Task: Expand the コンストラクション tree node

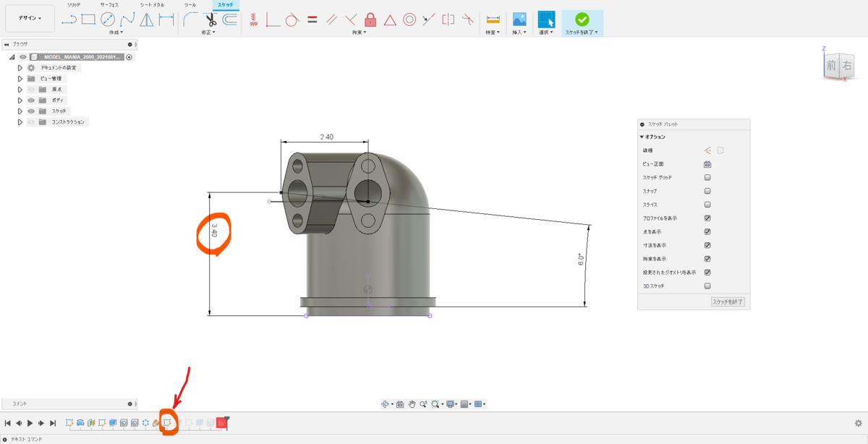Action: click(20, 122)
